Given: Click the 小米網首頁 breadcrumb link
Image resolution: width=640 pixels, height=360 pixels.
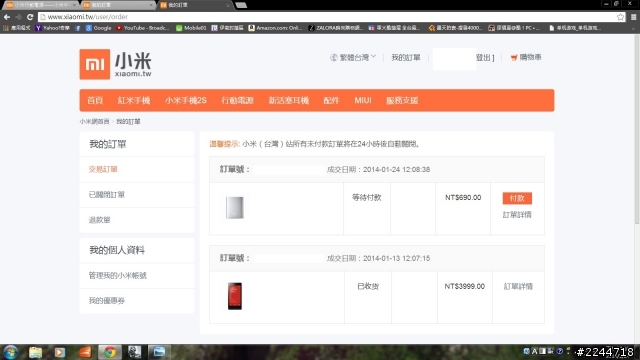Looking at the screenshot, I should point(94,122).
